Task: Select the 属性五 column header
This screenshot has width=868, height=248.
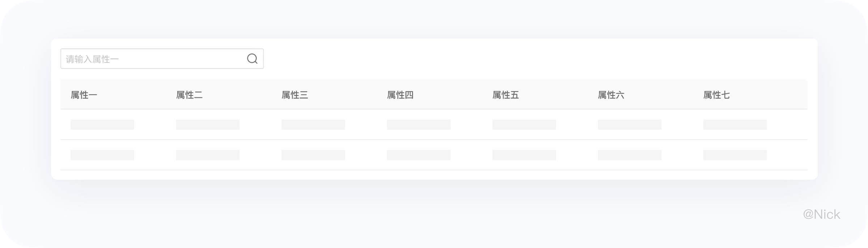Action: pyautogui.click(x=506, y=95)
